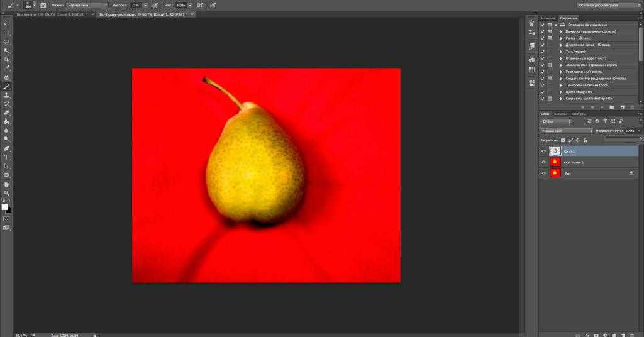This screenshot has width=644, height=337.
Task: Open the layer blend mode dropdown
Action: (x=567, y=131)
